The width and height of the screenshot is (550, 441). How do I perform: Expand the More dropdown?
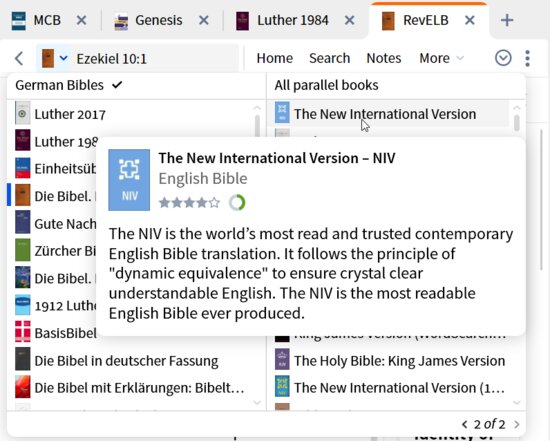[441, 58]
